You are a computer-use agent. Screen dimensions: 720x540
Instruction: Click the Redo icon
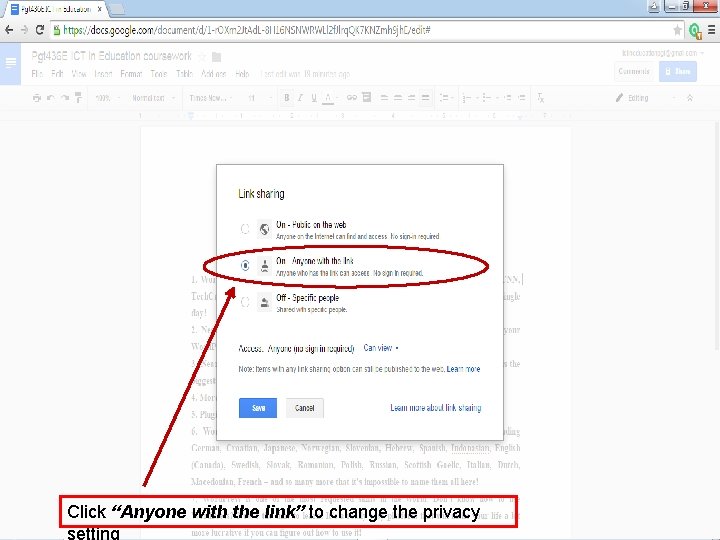tap(65, 98)
